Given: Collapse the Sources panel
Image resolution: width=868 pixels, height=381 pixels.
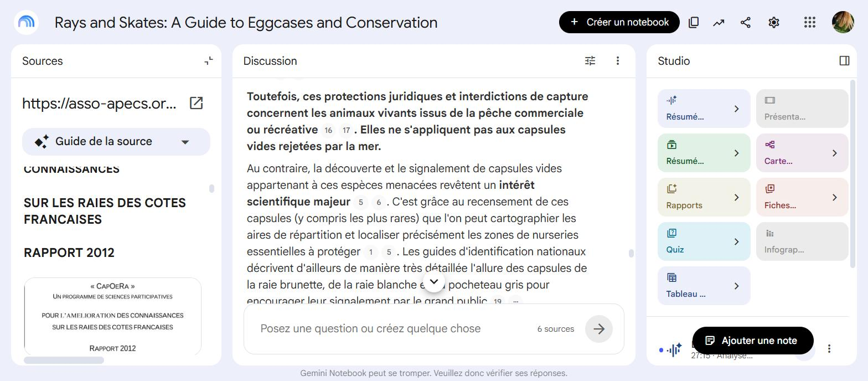Looking at the screenshot, I should coord(209,61).
